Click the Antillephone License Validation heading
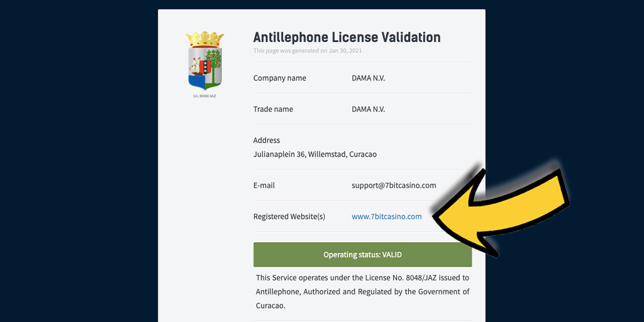This screenshot has height=322, width=644. 347,37
